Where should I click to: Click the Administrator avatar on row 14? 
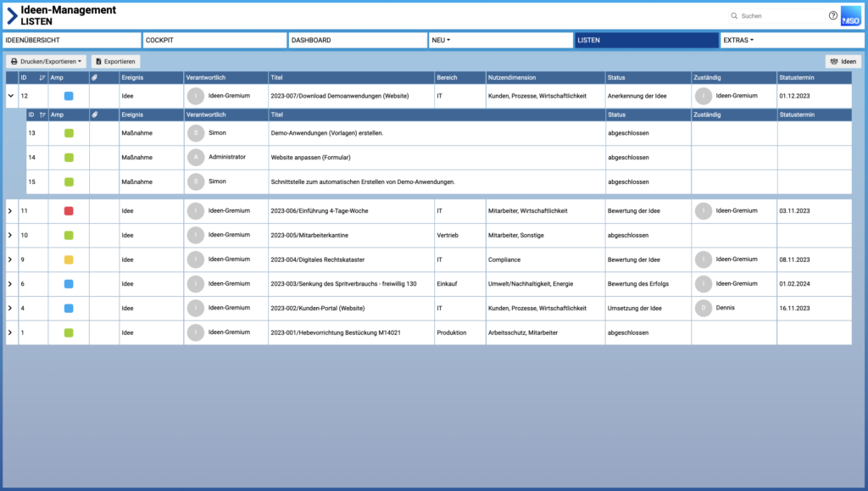(x=196, y=158)
